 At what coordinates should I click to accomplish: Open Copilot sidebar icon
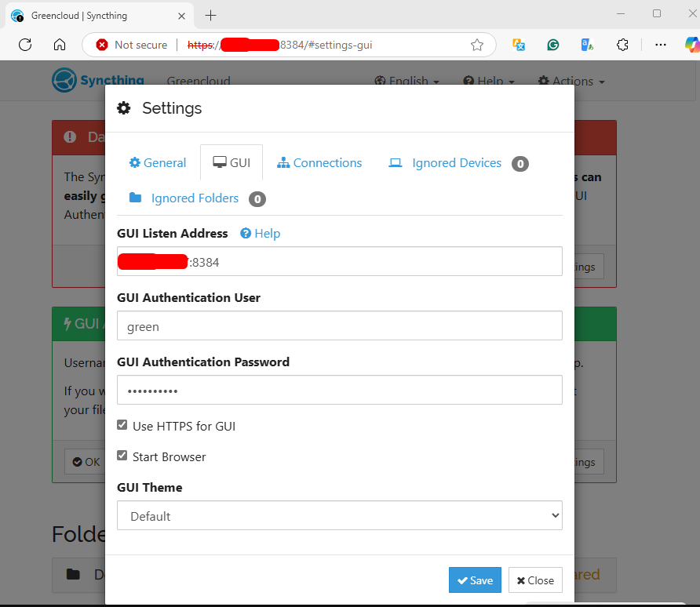click(x=692, y=45)
